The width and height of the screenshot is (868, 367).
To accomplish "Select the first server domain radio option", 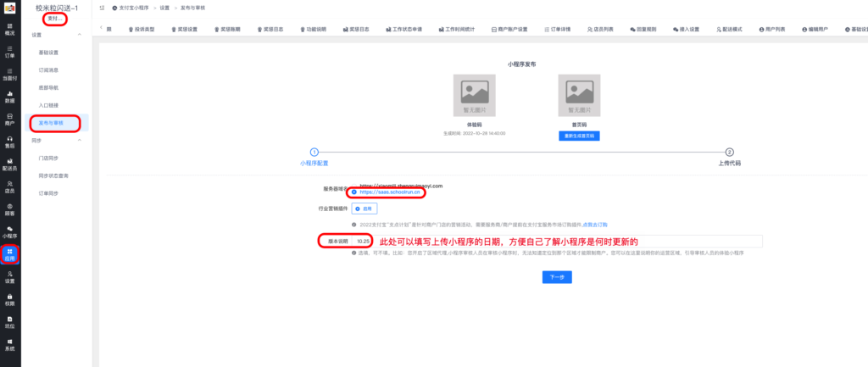I will coord(354,186).
